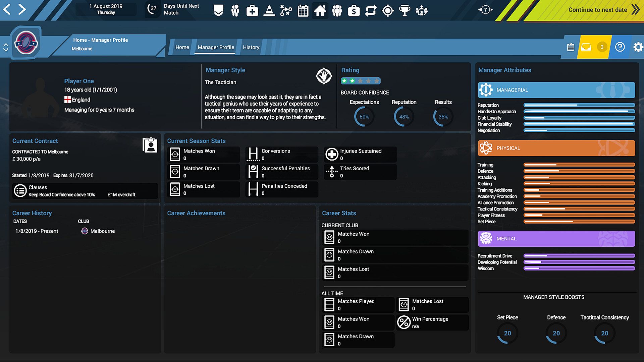Screen dimensions: 644x362
Task: Open the medical kit injuries icon
Action: [x=252, y=11]
